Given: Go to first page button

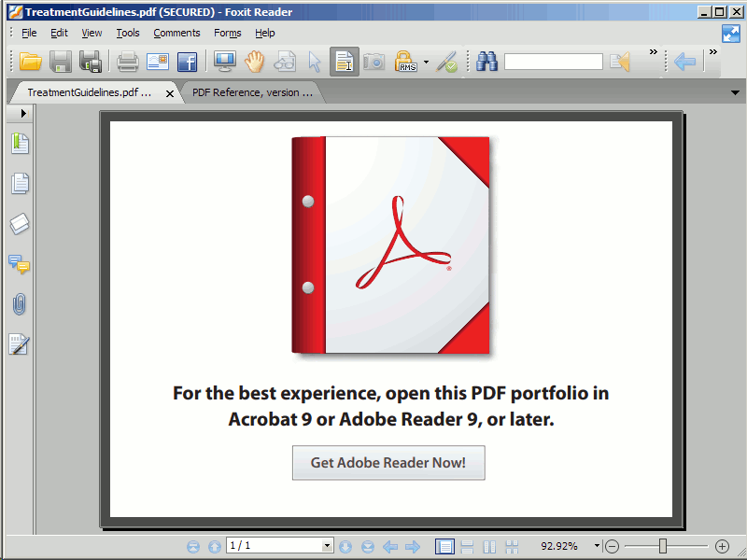Looking at the screenshot, I should [x=193, y=546].
